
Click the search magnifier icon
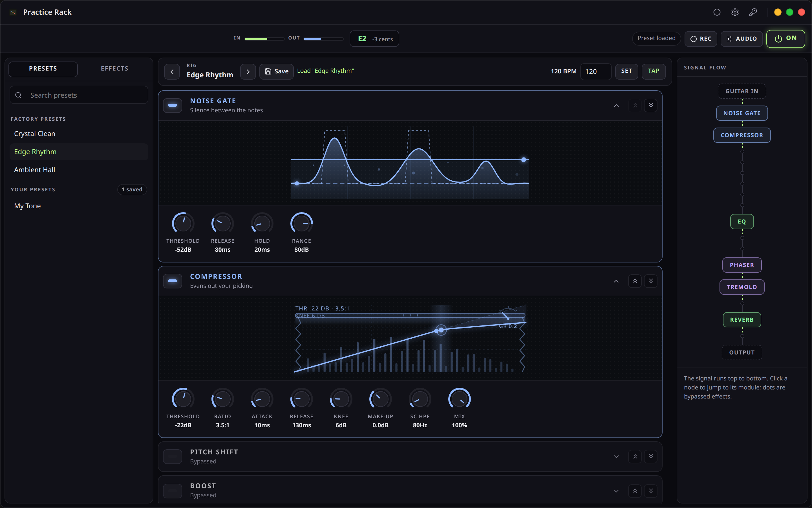pyautogui.click(x=18, y=95)
